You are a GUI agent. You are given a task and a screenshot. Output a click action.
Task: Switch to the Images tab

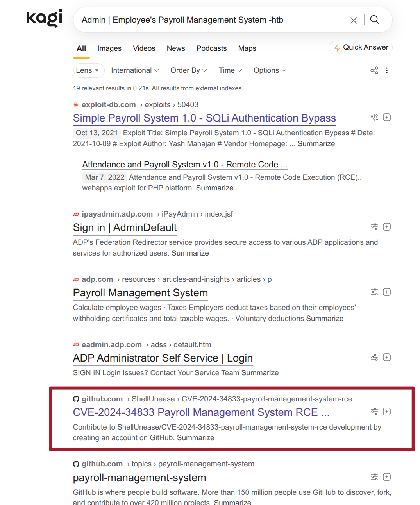(x=109, y=48)
